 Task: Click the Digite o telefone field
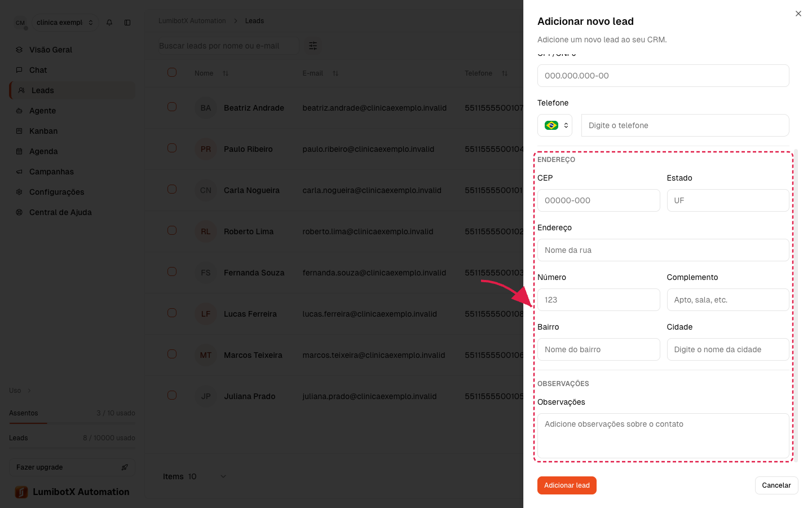(685, 125)
